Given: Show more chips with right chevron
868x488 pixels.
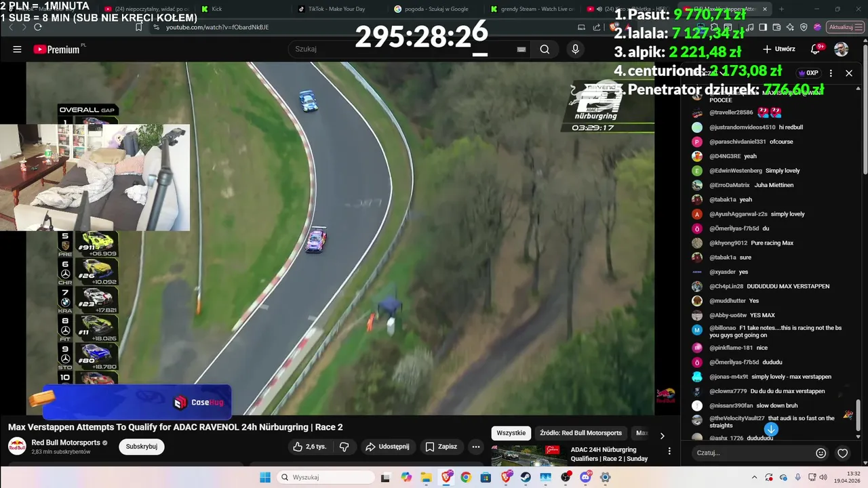Looking at the screenshot, I should pos(663,436).
